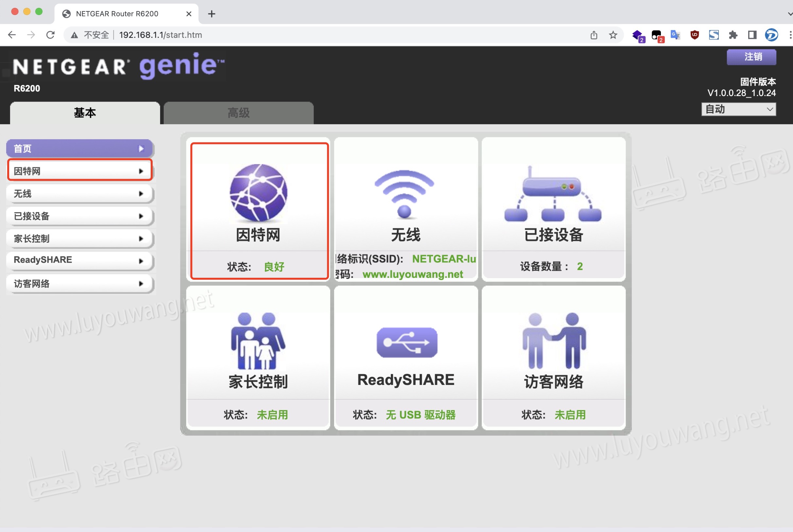Viewport: 793px width, 532px height.
Task: Click the browser address bar
Action: [160, 35]
